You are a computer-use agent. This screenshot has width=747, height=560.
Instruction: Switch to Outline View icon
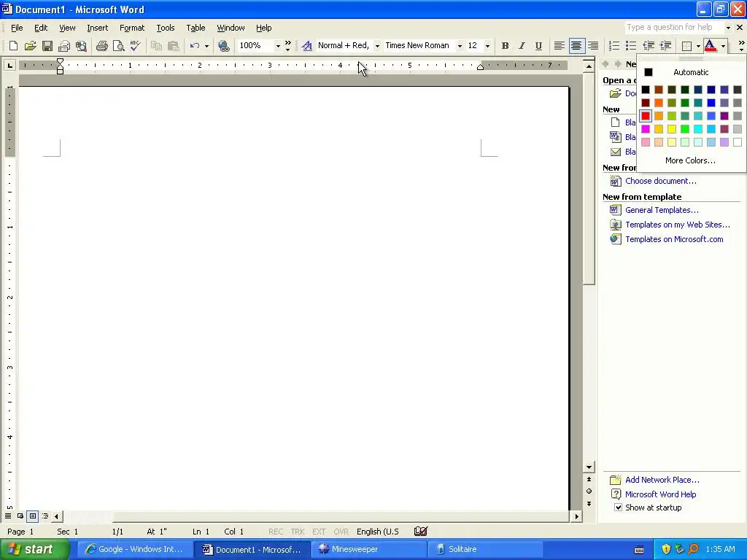click(x=45, y=516)
